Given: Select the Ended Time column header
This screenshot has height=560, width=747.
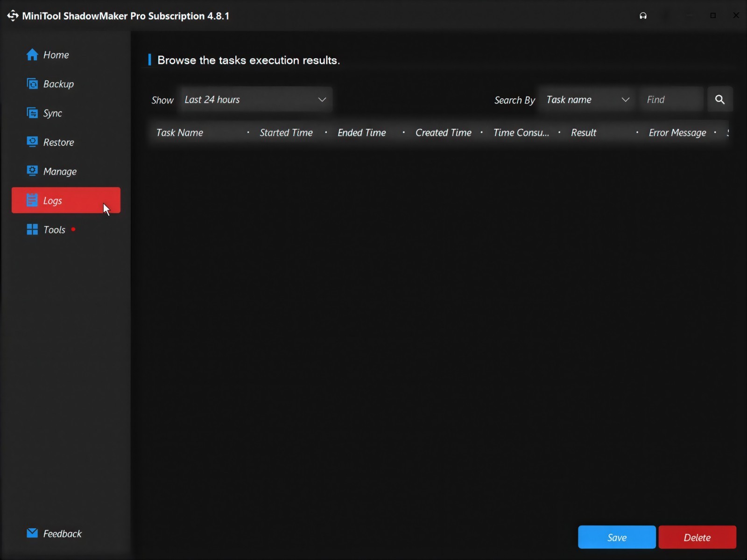Looking at the screenshot, I should click(362, 133).
